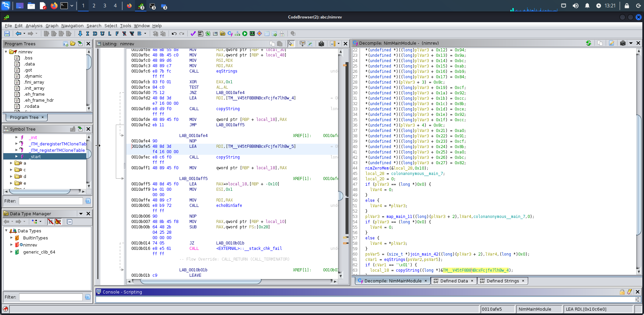Expand folder 'a' in Symbol Tree

[x=11, y=163]
